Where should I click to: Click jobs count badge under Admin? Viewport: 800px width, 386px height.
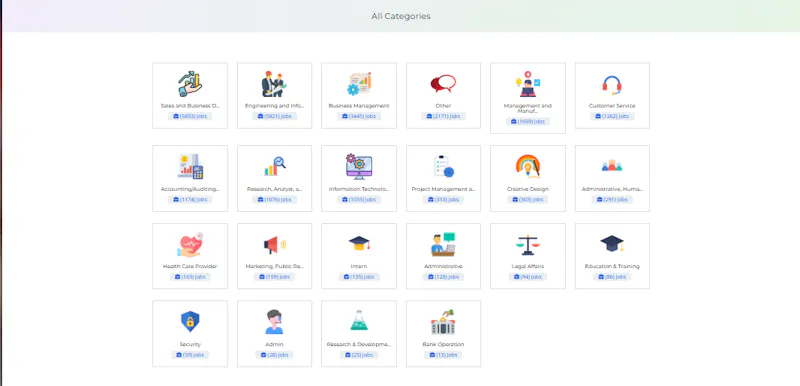[x=274, y=355]
